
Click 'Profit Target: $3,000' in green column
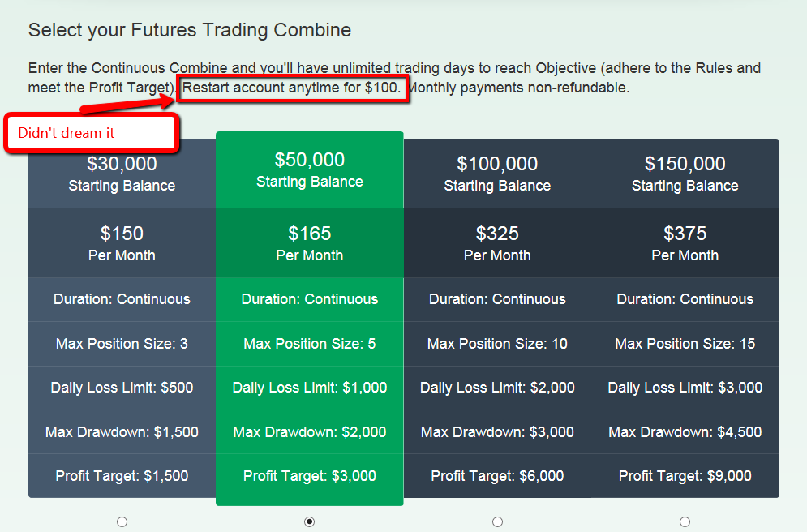point(309,476)
